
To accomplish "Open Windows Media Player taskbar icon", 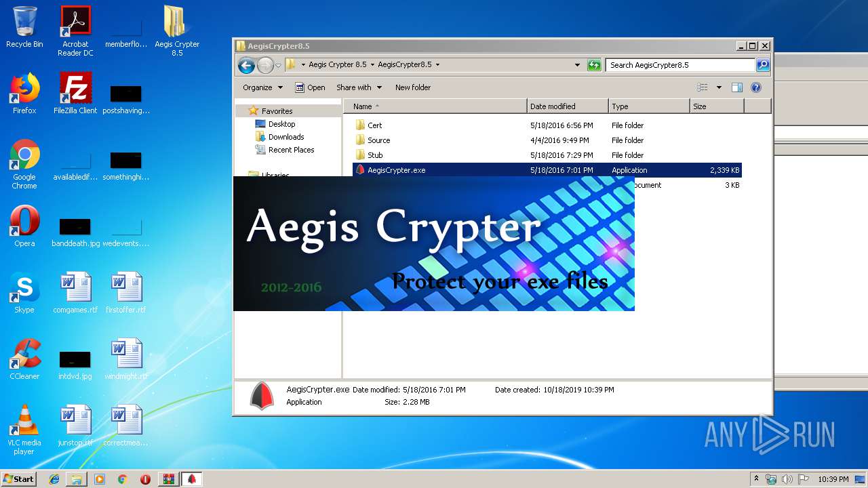I will (x=100, y=479).
